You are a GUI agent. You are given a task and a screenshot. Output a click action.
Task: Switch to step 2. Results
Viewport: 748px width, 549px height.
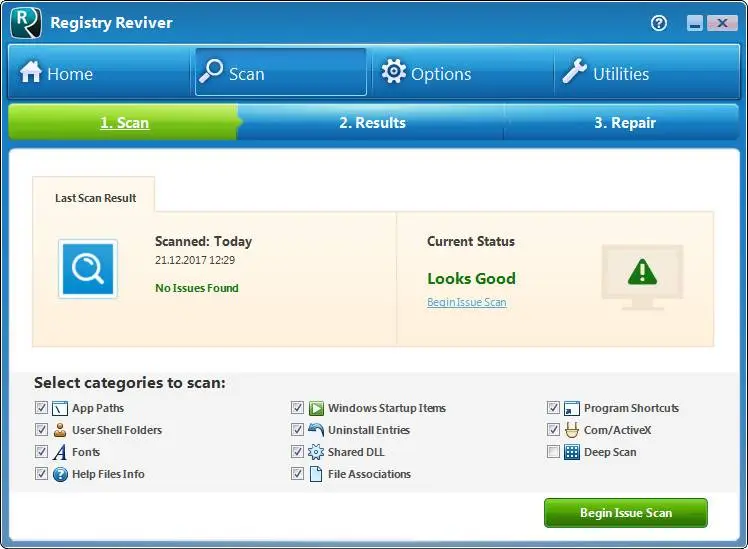click(373, 123)
